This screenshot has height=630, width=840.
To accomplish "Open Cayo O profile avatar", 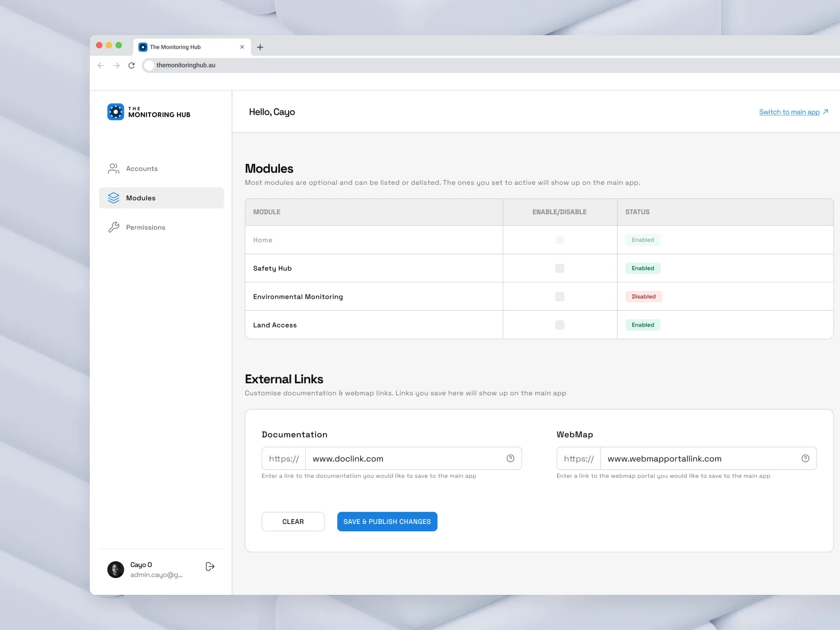I will coord(115,570).
